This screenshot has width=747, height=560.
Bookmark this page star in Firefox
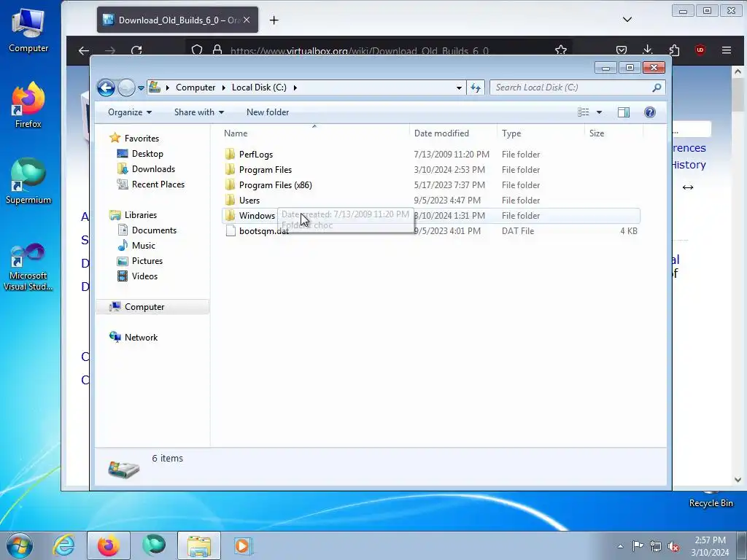coord(561,50)
